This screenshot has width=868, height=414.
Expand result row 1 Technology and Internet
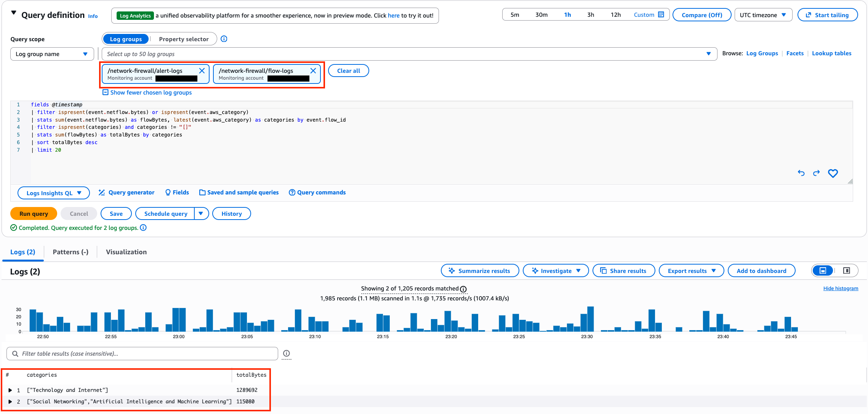click(10, 390)
